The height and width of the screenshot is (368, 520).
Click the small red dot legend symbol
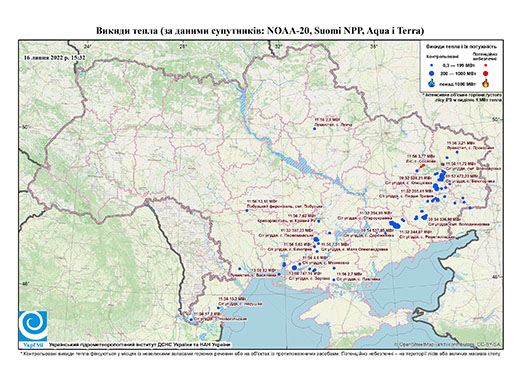coord(485,65)
